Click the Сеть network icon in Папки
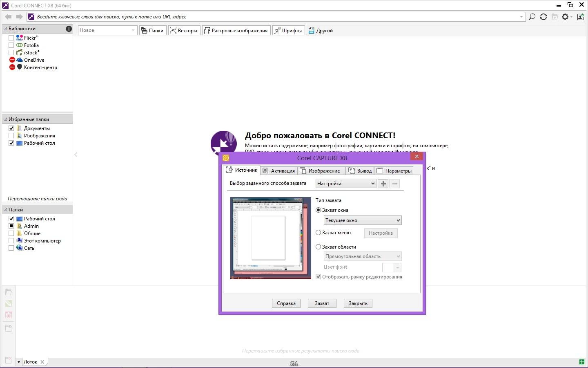Viewport: 588px width, 368px height. [x=19, y=248]
